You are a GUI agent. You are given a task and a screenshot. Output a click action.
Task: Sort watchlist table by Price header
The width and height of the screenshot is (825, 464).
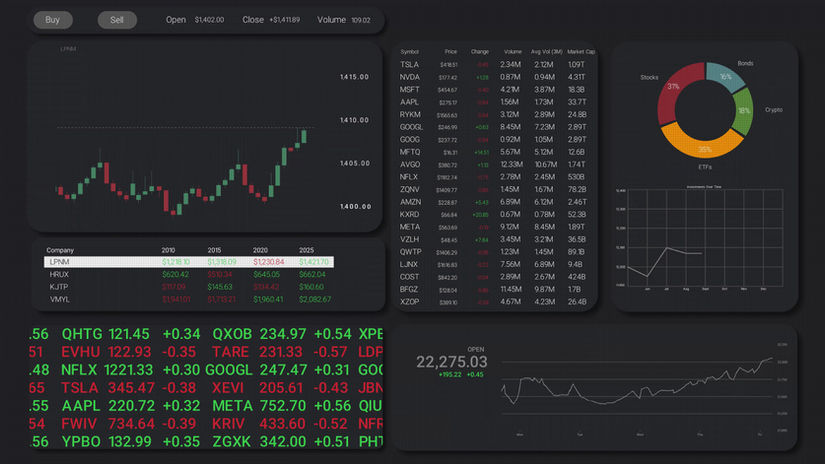point(451,52)
